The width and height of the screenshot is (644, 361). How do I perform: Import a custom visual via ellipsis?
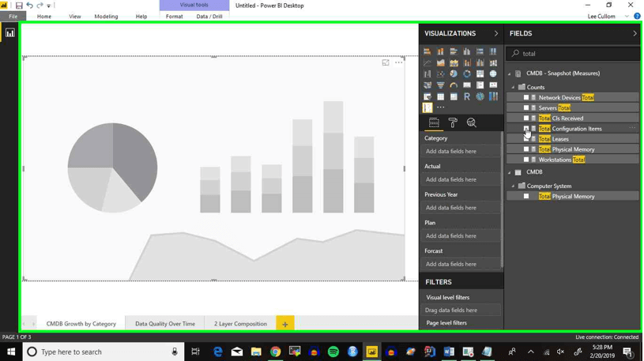(441, 107)
